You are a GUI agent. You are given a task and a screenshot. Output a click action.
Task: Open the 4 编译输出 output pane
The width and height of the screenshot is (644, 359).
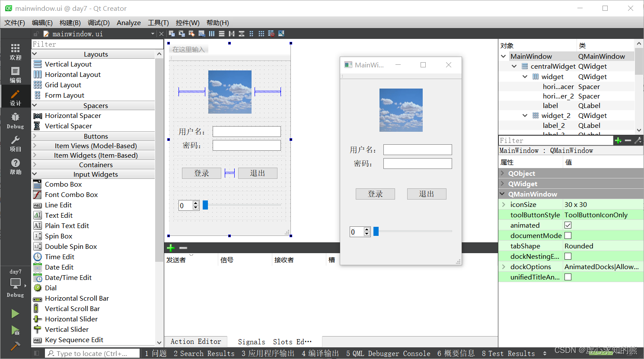click(320, 353)
